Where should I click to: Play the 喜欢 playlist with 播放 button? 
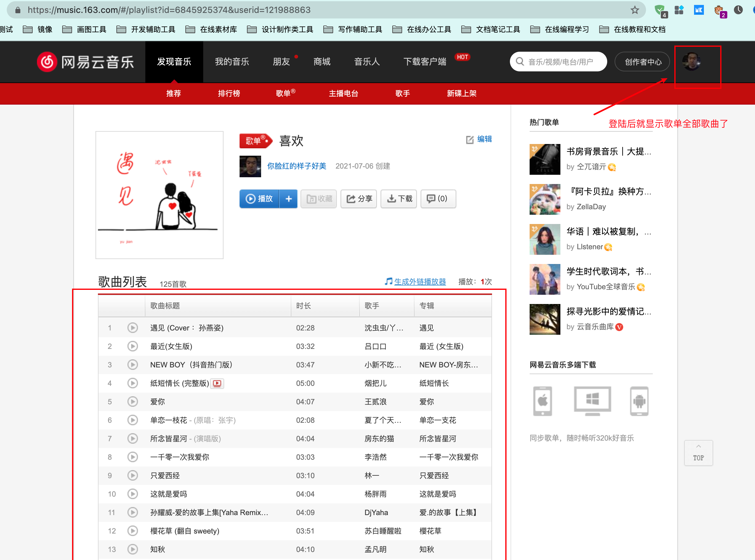pyautogui.click(x=260, y=199)
